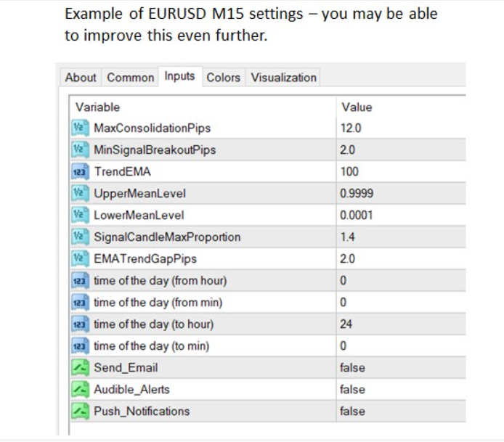Toggle the Push_Notifications false value
The image size is (504, 442).
coord(352,412)
